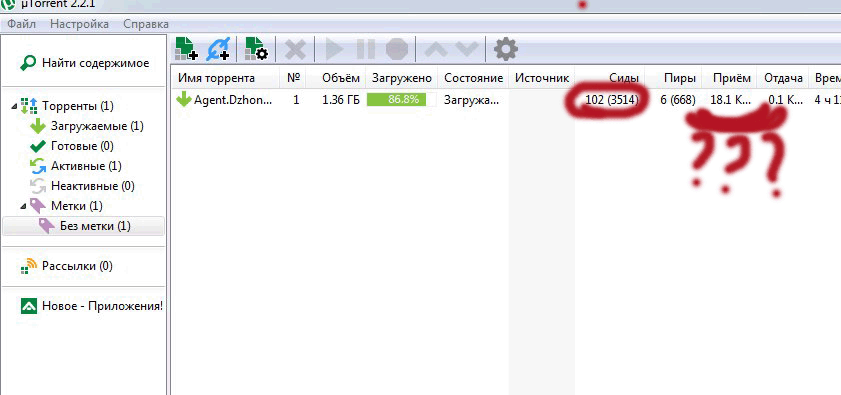Open the Настройка menu
This screenshot has width=841, height=395.
pyautogui.click(x=79, y=24)
